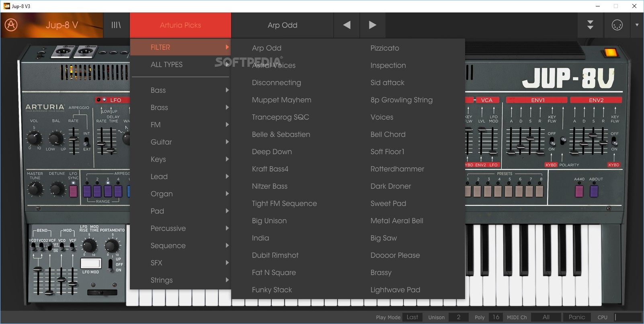Adjust the ENV1 Sustain slider

530,139
